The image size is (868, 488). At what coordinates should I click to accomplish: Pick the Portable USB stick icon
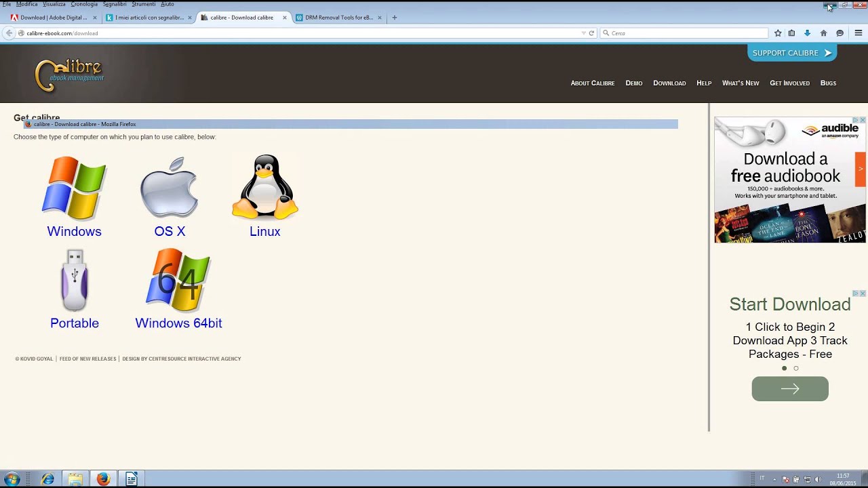point(75,280)
